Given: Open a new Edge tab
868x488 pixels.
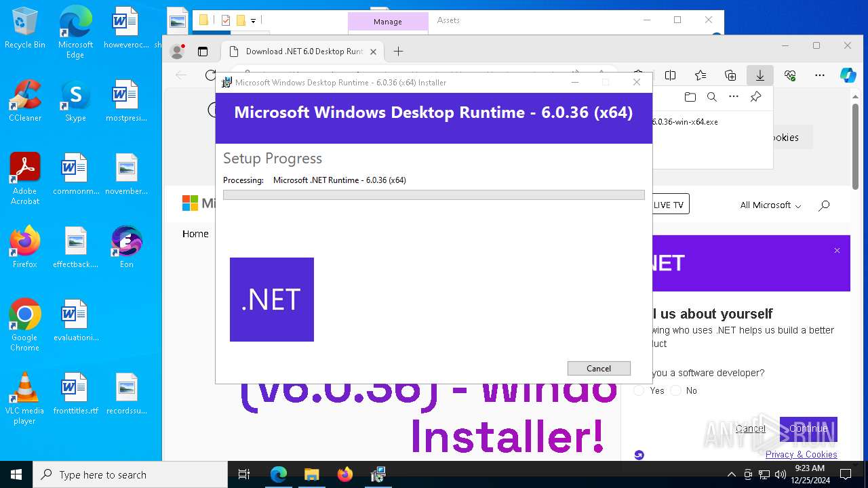Looking at the screenshot, I should click(x=398, y=52).
